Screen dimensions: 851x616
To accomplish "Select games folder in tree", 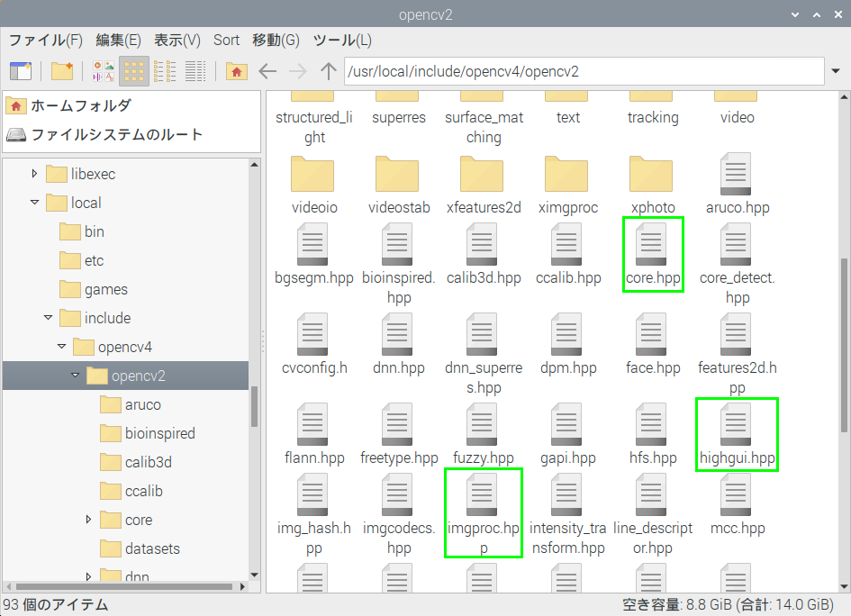I will [x=94, y=289].
